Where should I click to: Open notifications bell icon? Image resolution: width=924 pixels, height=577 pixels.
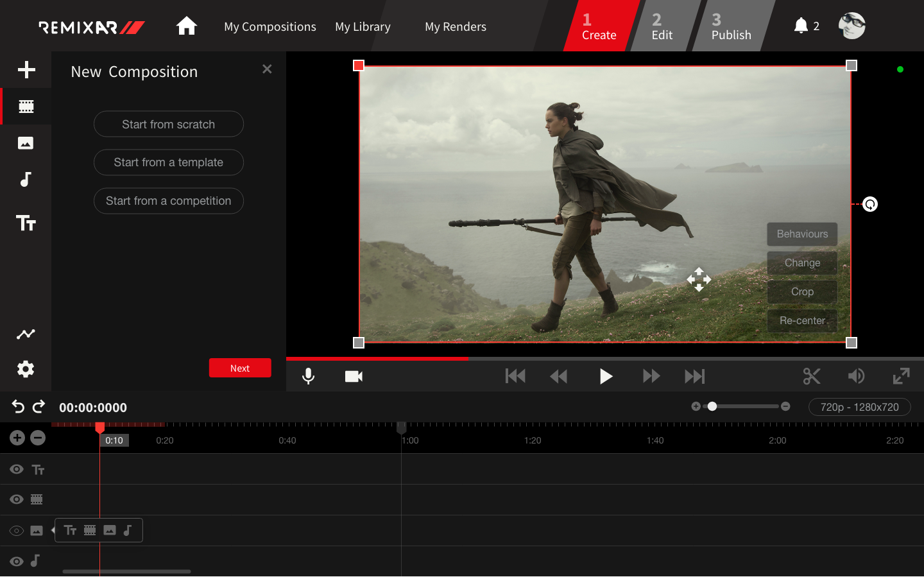pos(801,26)
